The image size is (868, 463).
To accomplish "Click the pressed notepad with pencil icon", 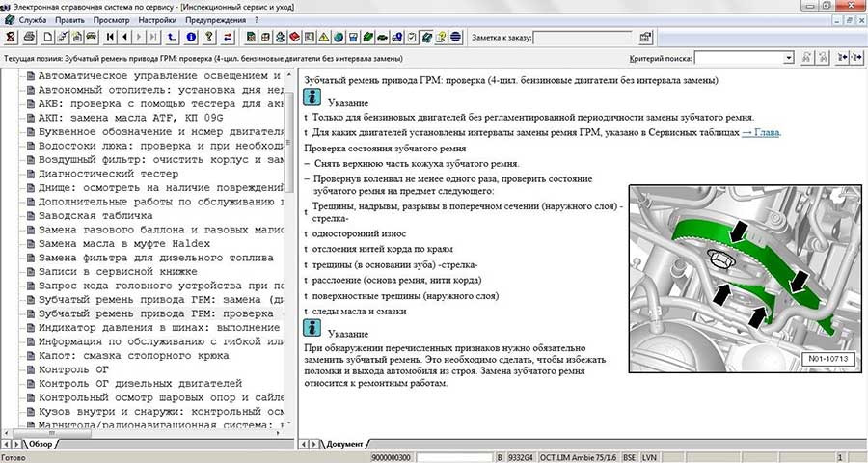I will tap(427, 37).
